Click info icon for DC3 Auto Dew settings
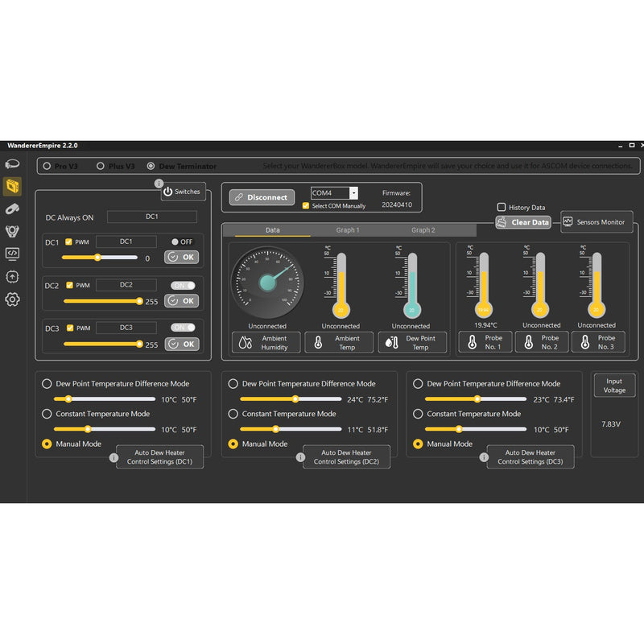The height and width of the screenshot is (644, 644). 485,457
